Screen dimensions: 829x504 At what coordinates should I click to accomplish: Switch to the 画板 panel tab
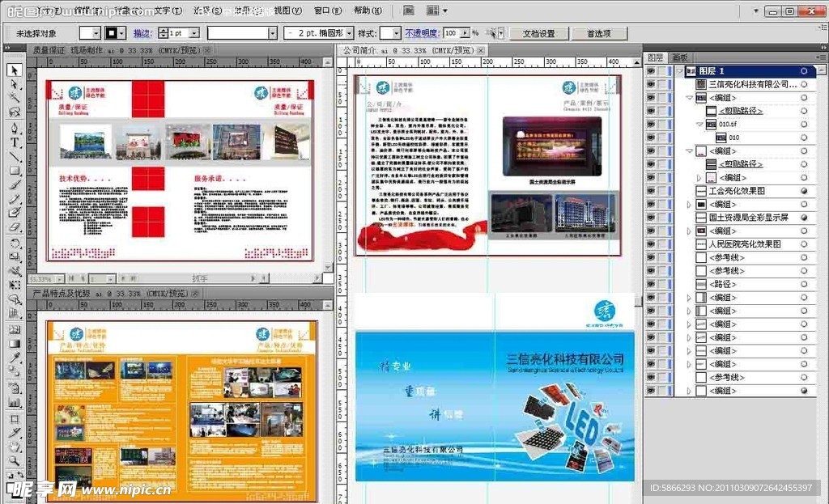pos(679,57)
